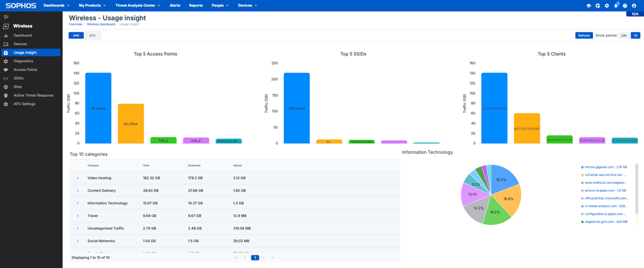Expand the Information Technology row

coord(78,203)
